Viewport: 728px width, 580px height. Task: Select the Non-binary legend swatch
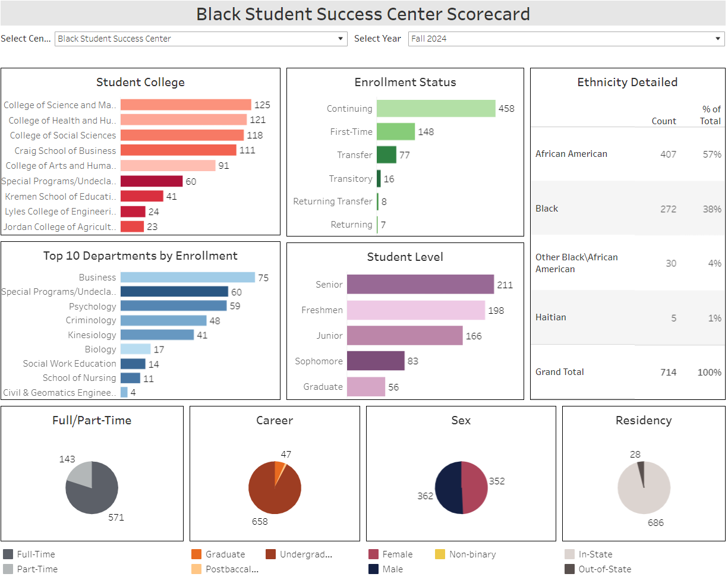(x=440, y=554)
